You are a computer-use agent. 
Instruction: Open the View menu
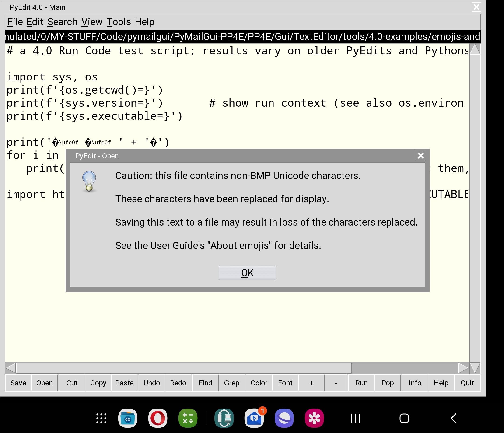(x=92, y=22)
